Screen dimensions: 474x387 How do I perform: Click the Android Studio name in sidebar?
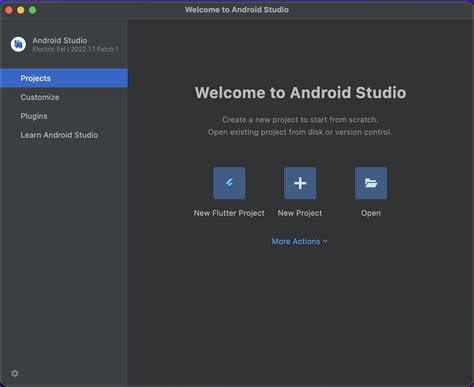point(60,40)
